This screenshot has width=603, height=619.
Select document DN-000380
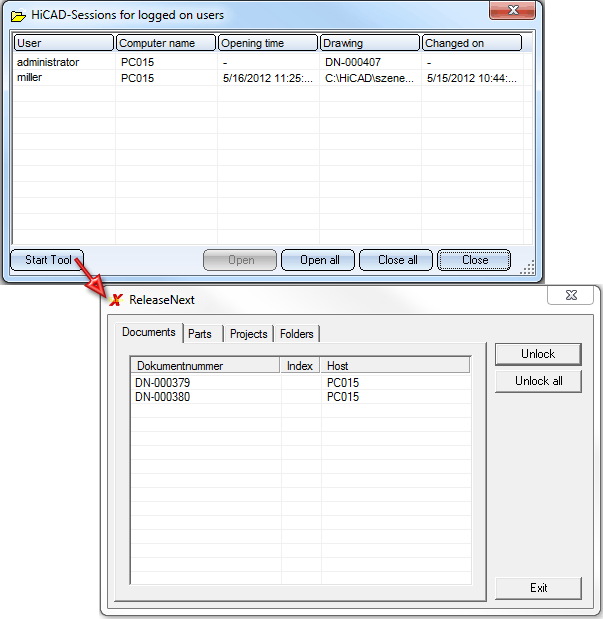pyautogui.click(x=162, y=397)
